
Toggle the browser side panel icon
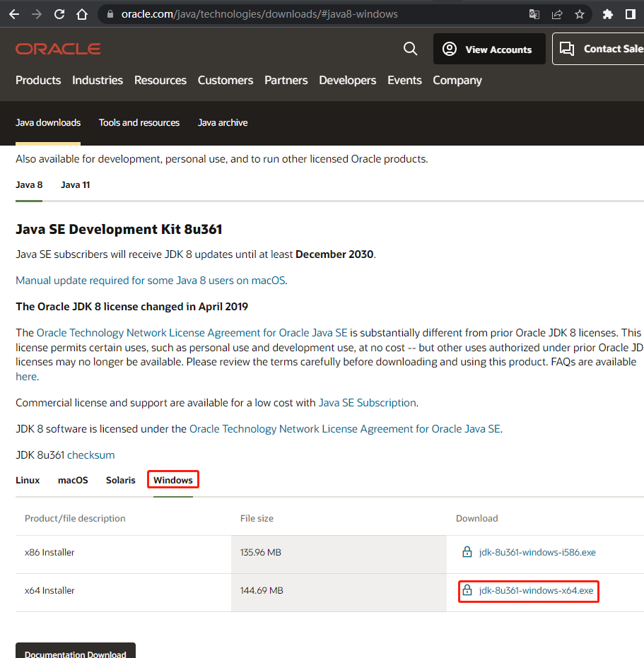pyautogui.click(x=630, y=14)
